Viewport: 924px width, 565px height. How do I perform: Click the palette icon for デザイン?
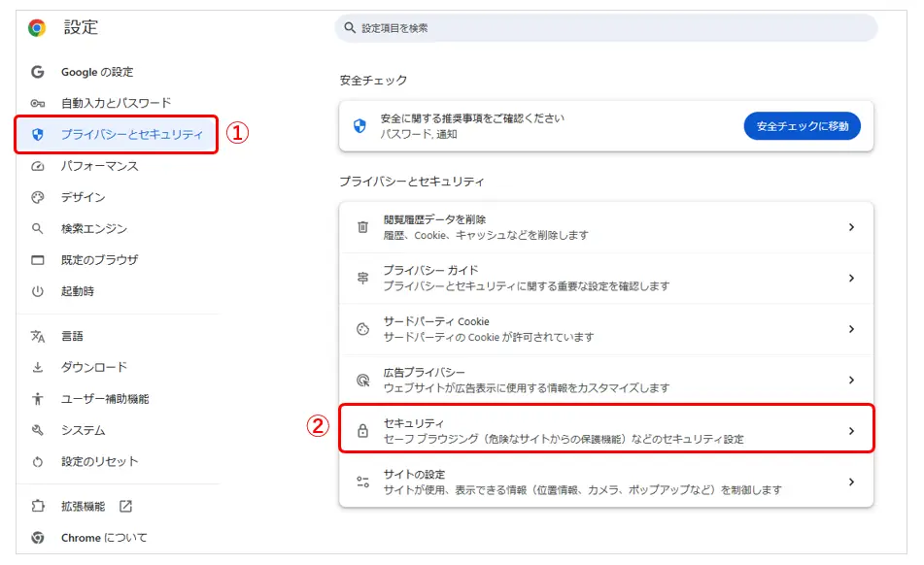click(38, 197)
